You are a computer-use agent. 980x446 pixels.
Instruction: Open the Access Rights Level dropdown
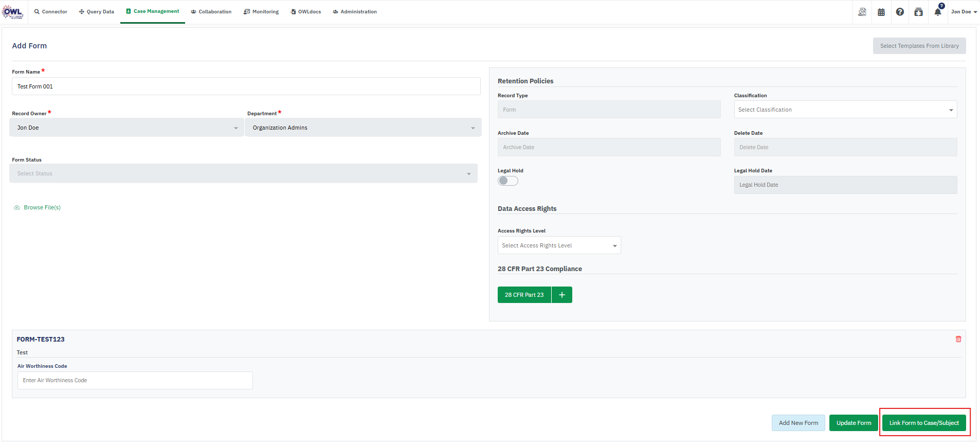click(559, 245)
